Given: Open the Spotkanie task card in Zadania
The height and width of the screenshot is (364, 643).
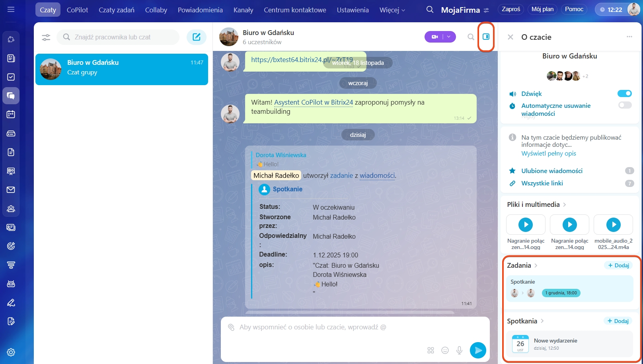Looking at the screenshot, I should [569, 288].
